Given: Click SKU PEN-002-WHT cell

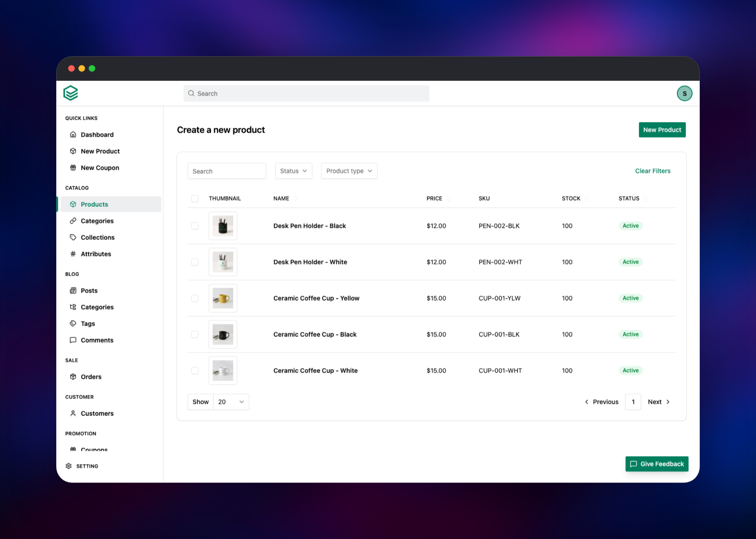Looking at the screenshot, I should [x=500, y=262].
